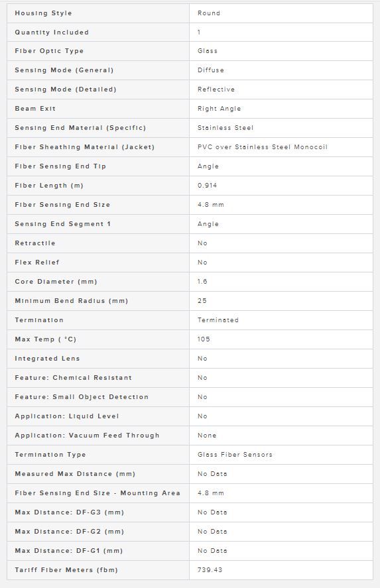Select the PVC over Stainless Steel Monocoil text
The height and width of the screenshot is (588, 380).
pyautogui.click(x=262, y=147)
